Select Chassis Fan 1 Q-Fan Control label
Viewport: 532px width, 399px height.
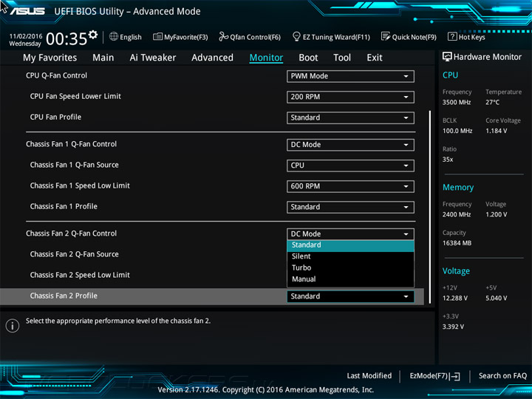coord(71,144)
